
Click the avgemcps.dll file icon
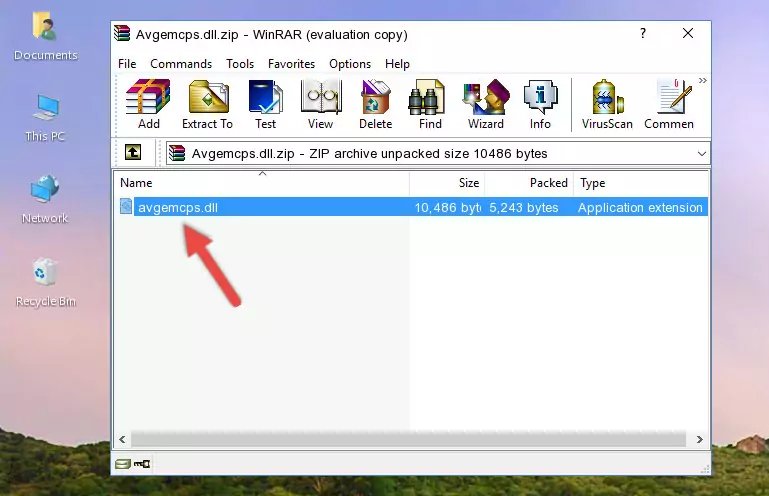[126, 206]
